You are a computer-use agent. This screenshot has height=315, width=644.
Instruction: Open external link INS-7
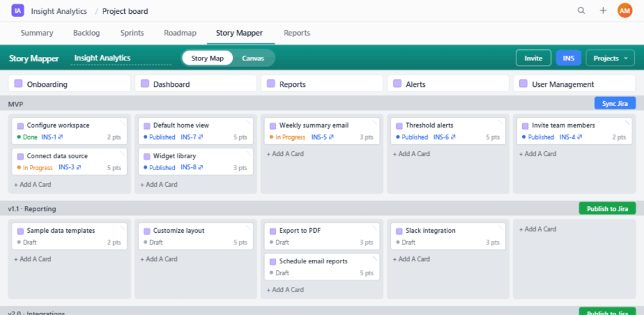[192, 137]
